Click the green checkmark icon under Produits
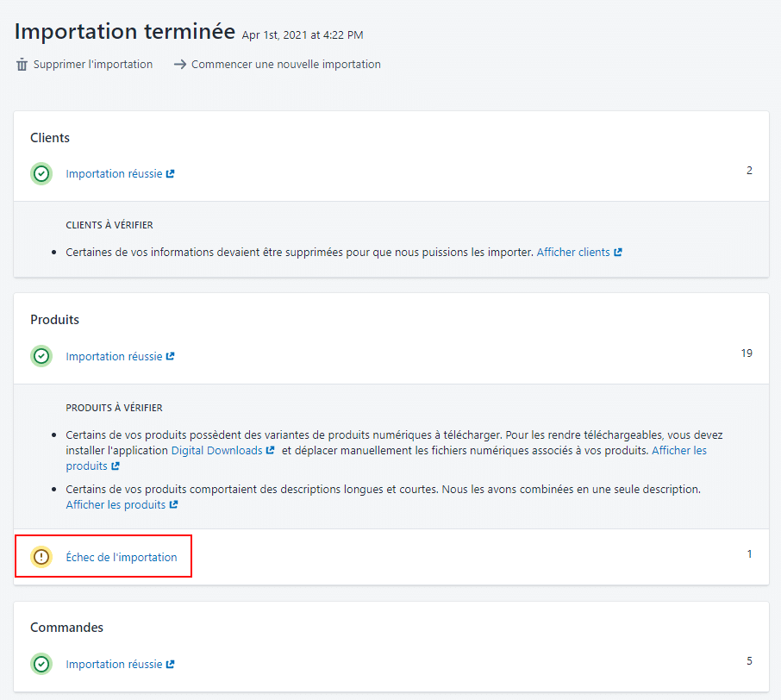Viewport: 781px width, 700px height. click(41, 356)
